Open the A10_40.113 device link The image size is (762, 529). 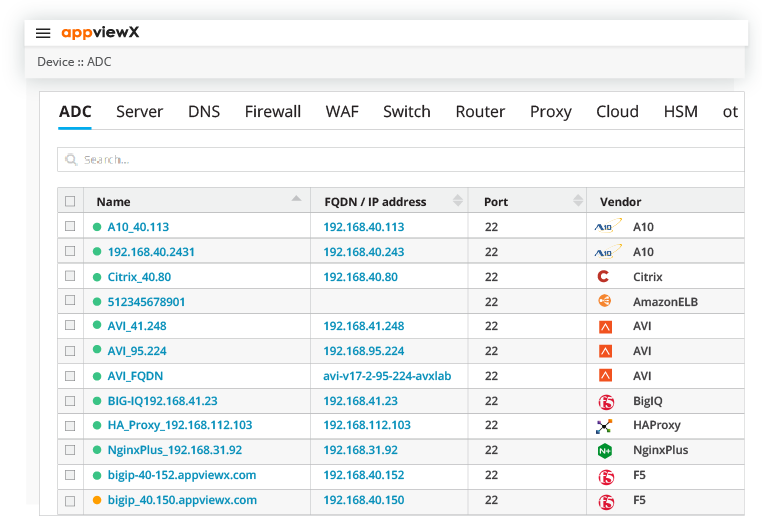(138, 227)
